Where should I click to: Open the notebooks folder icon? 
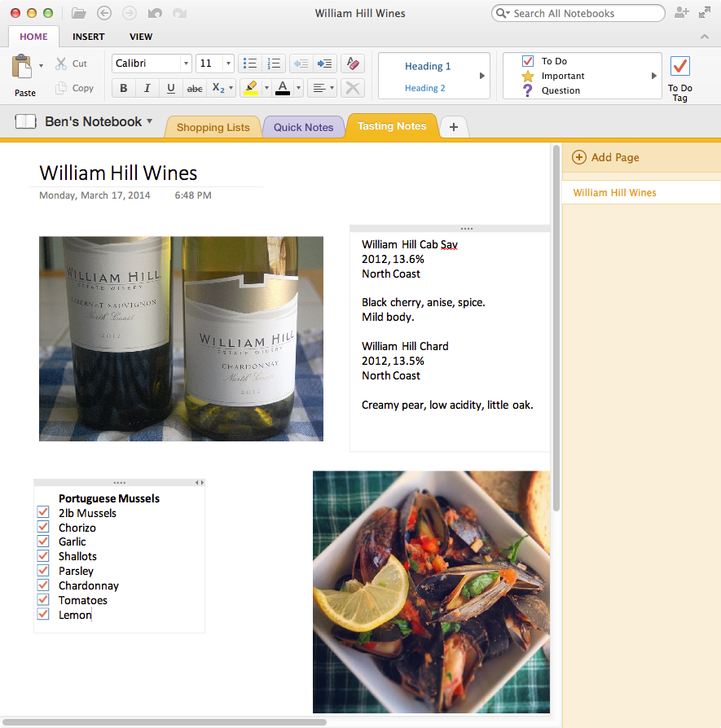(79, 13)
